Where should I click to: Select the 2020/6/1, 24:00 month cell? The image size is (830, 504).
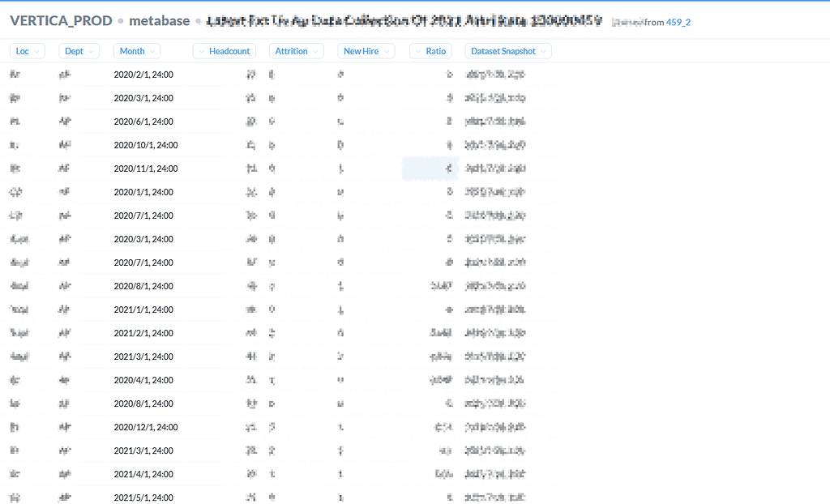click(x=143, y=122)
